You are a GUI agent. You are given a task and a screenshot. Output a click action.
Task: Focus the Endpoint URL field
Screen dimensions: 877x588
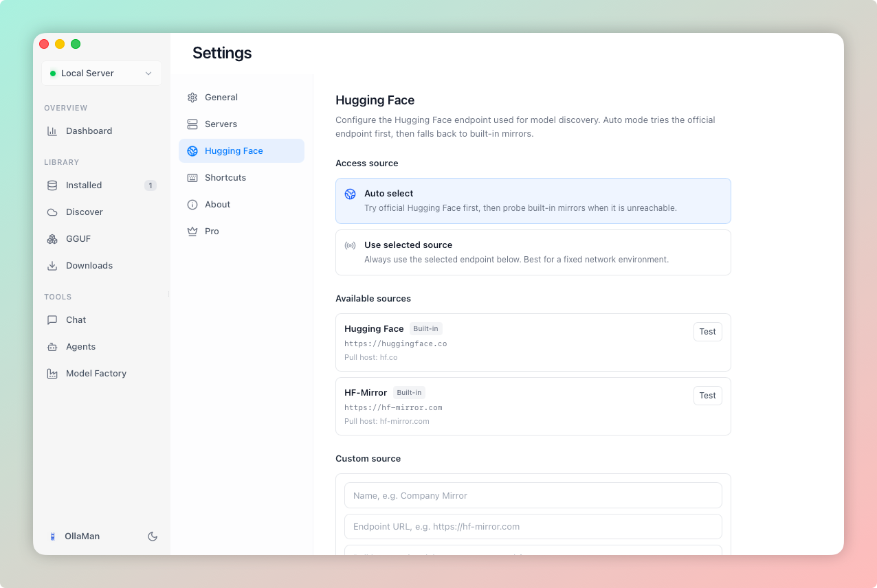(x=533, y=527)
